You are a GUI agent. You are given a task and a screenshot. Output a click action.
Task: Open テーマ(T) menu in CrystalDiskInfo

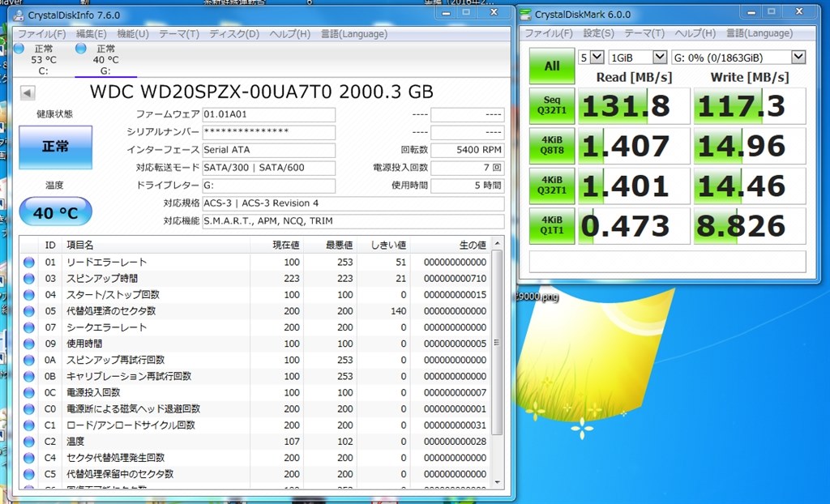tap(179, 34)
